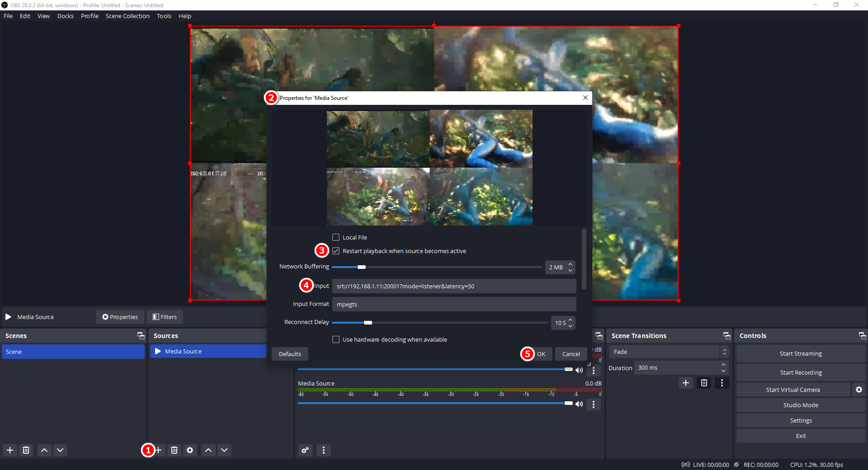Open Filters in source toolbar

coord(165,317)
